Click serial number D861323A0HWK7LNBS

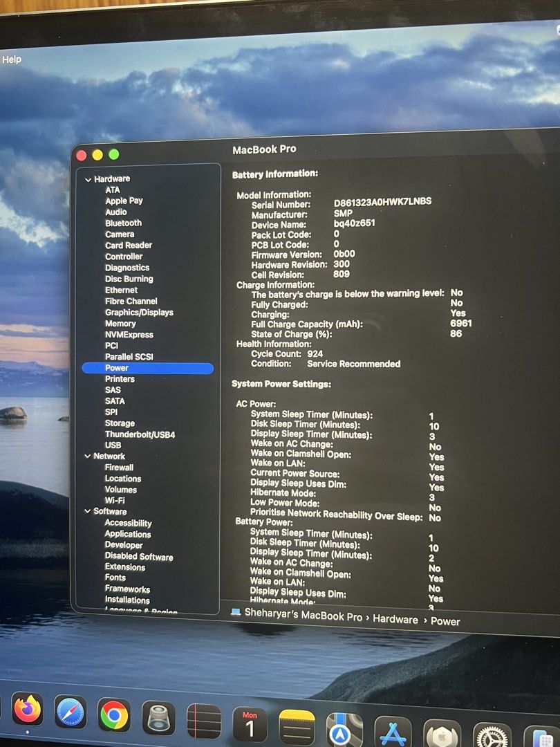[x=382, y=201]
